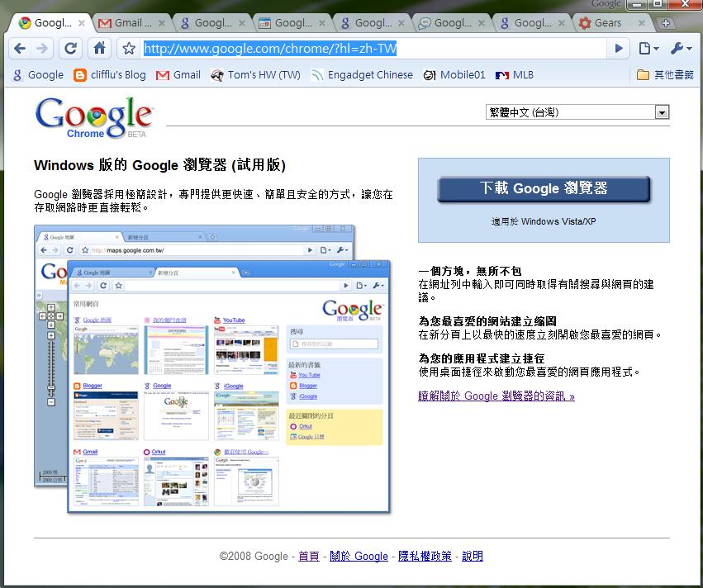Viewport: 703px width, 588px height.
Task: Open Tom's HW (TW) bookmark
Action: (255, 75)
